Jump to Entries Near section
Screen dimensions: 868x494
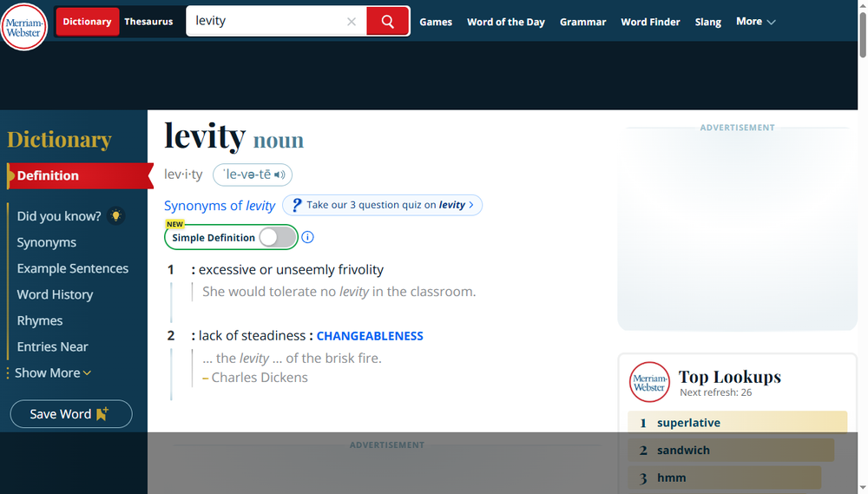click(53, 346)
